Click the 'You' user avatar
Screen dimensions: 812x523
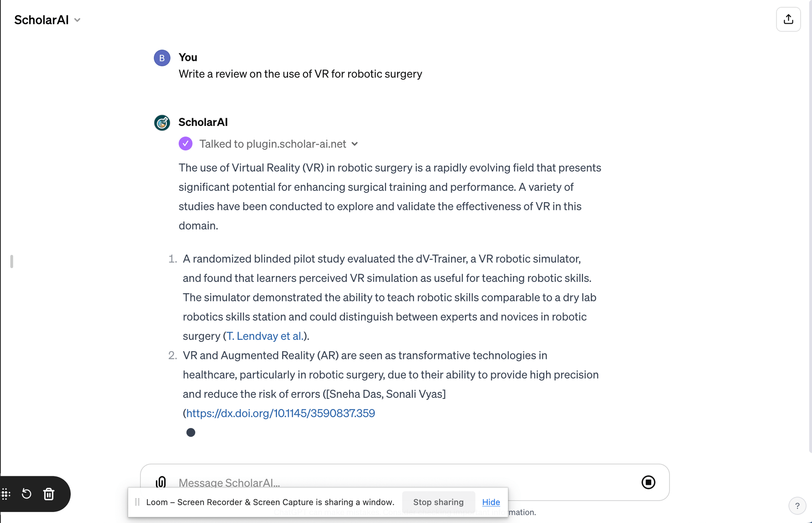click(x=162, y=58)
